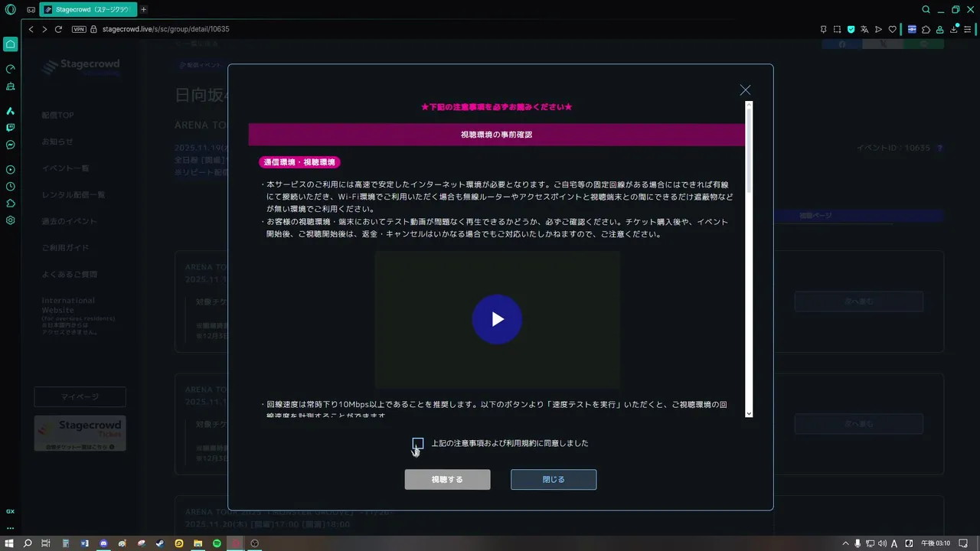Image resolution: width=980 pixels, height=551 pixels.
Task: Go forward to the next page
Action: tap(44, 29)
